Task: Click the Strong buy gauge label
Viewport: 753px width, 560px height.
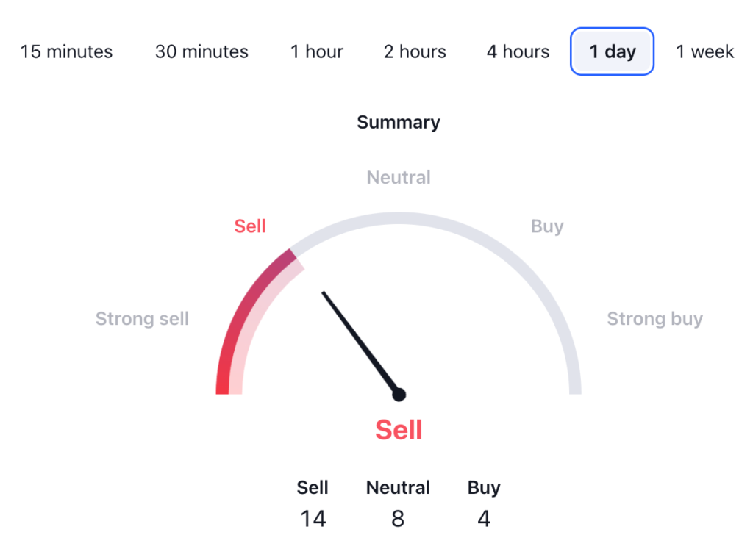Action: [x=654, y=319]
